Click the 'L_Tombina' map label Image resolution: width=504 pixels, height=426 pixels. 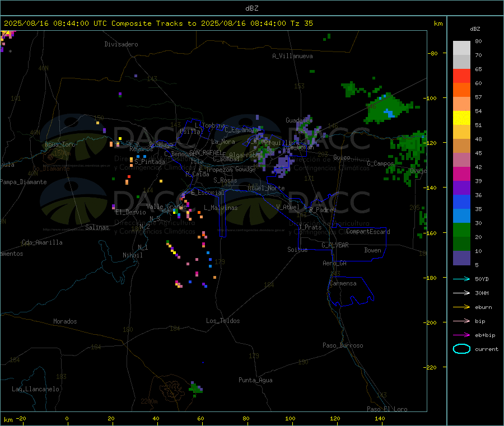click(x=210, y=125)
